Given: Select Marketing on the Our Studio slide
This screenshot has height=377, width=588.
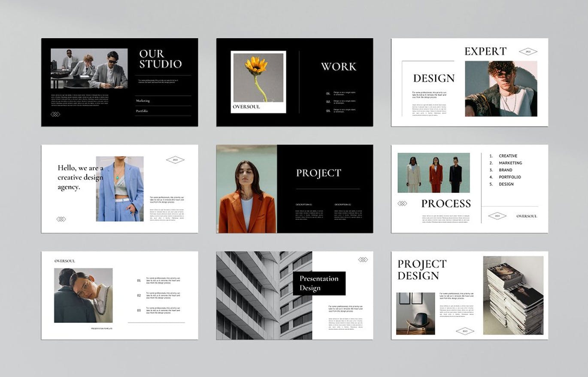Looking at the screenshot, I should [x=143, y=100].
